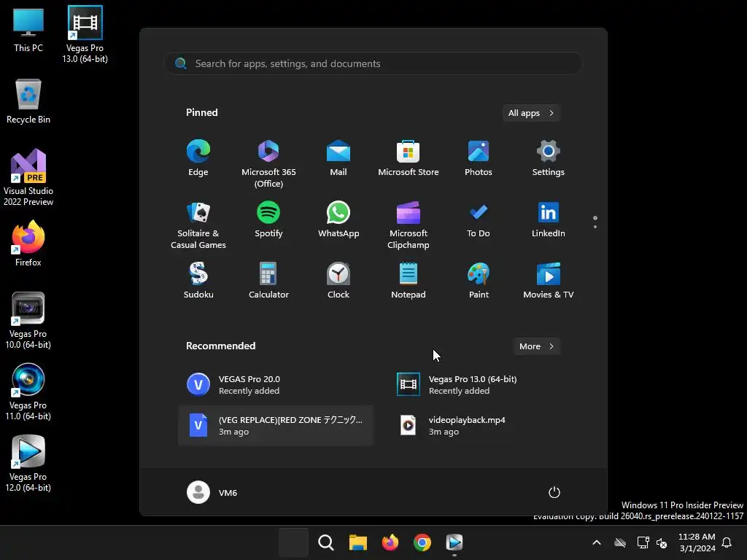Open clock and date 11:28 AM
This screenshot has width=747, height=560.
[697, 542]
